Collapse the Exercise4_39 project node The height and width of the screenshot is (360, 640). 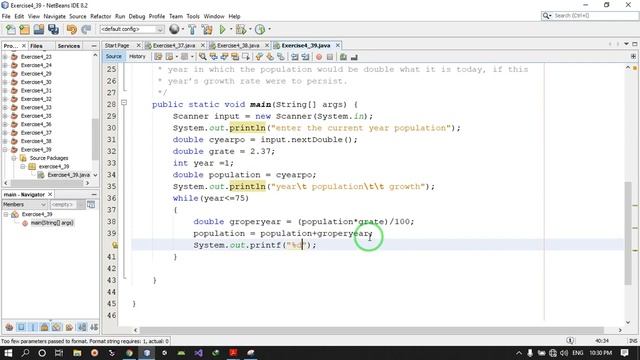(5, 149)
